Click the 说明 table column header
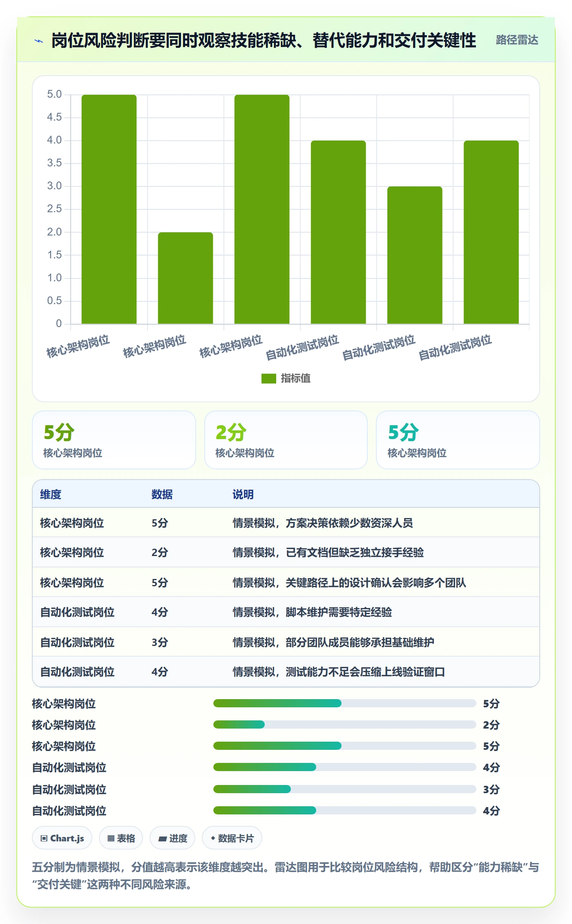This screenshot has height=924, width=572. coord(243,494)
